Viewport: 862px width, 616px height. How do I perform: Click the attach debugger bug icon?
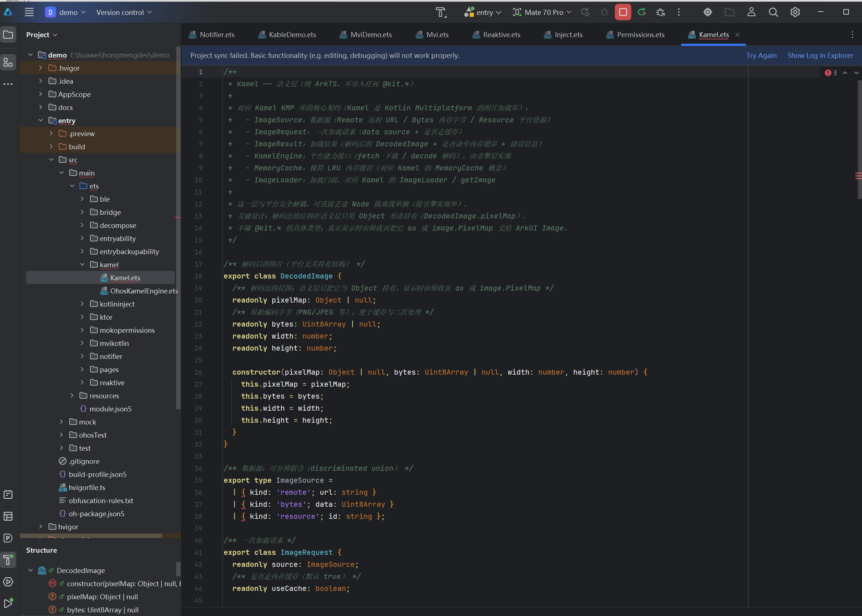click(x=660, y=12)
